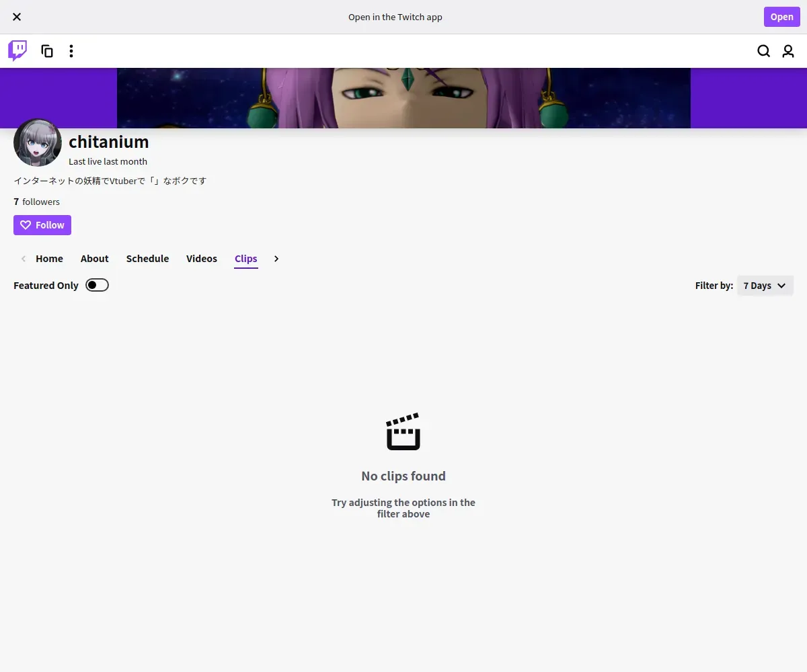The width and height of the screenshot is (807, 672).
Task: Switch to the Home tab
Action: [x=49, y=259]
